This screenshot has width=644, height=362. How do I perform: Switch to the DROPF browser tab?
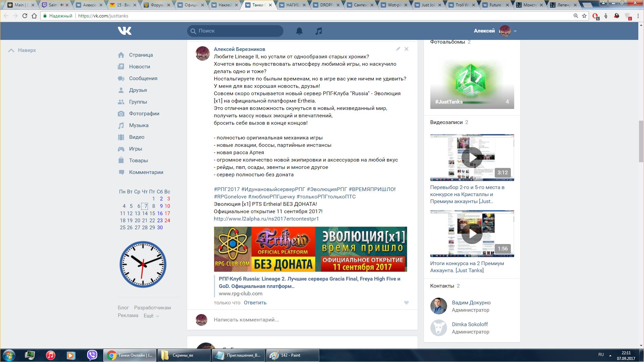[326, 5]
